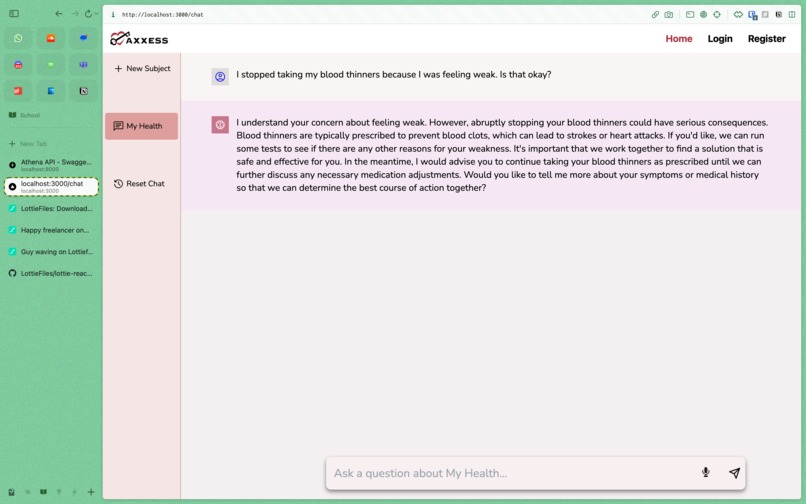
Task: Open WhatsApp pinned shortcut in sidebar
Action: point(18,39)
